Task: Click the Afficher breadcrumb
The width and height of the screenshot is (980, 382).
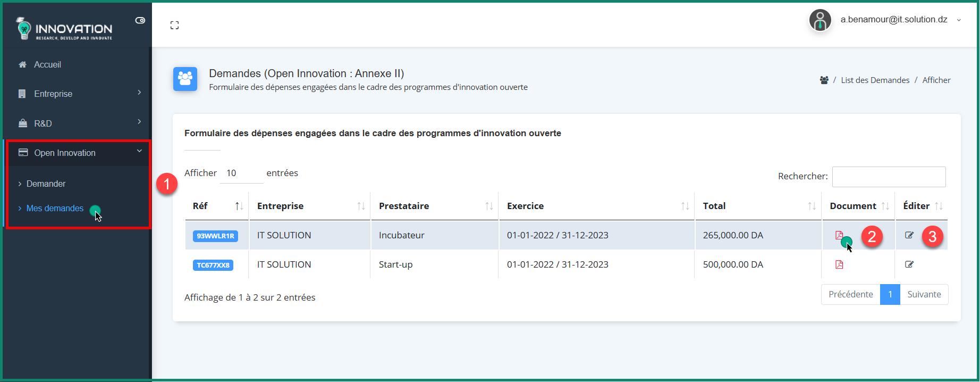Action: pyautogui.click(x=936, y=80)
